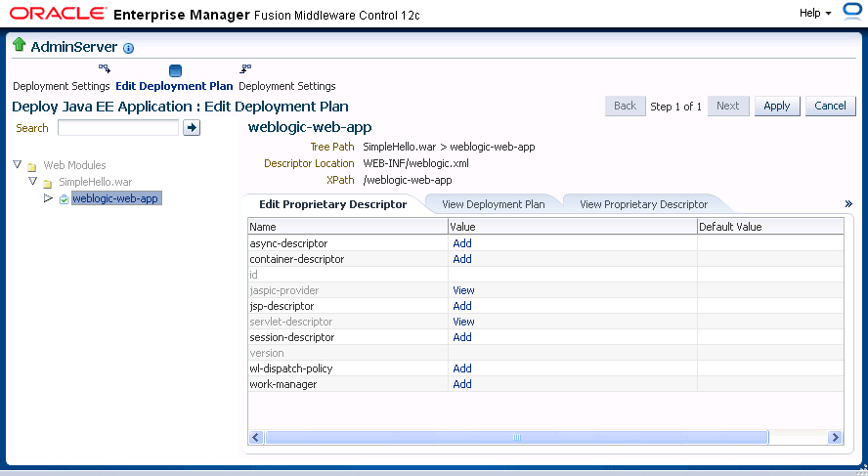This screenshot has width=868, height=476.
Task: Focus the Search input field
Action: point(118,128)
